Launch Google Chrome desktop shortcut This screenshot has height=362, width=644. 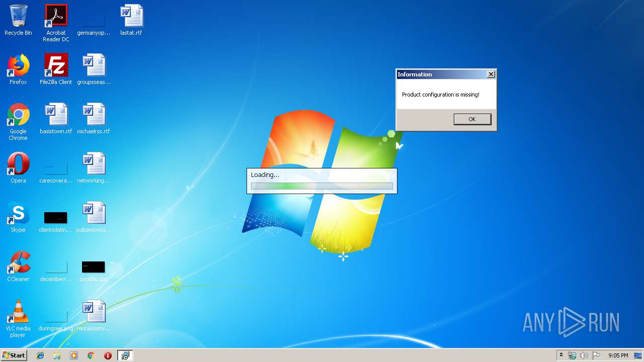pyautogui.click(x=18, y=122)
